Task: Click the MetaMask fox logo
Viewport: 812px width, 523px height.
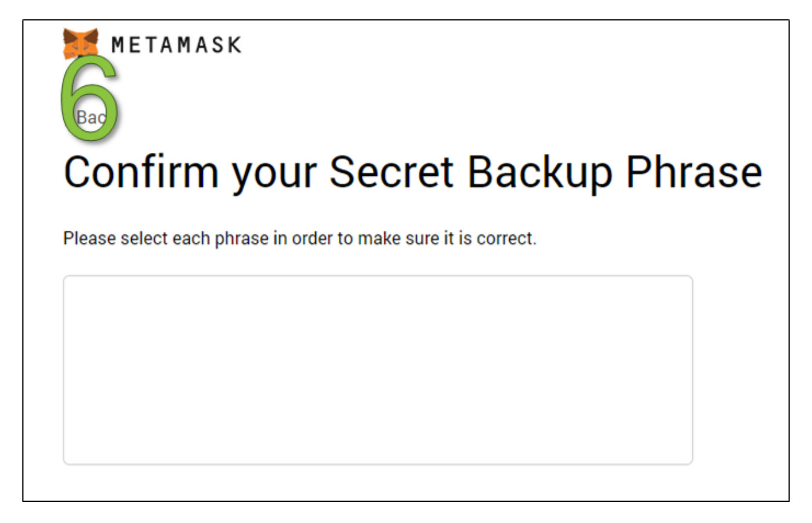Action: tap(80, 42)
